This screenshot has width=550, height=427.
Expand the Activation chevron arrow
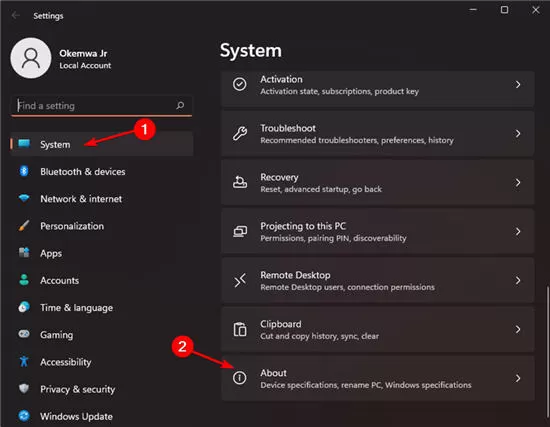(518, 85)
